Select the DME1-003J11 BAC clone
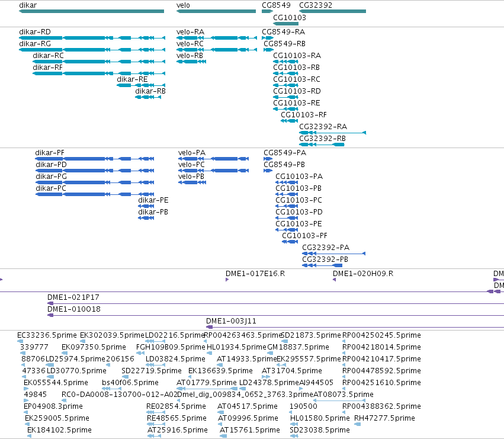Image resolution: width=504 pixels, height=439 pixels. [355, 328]
